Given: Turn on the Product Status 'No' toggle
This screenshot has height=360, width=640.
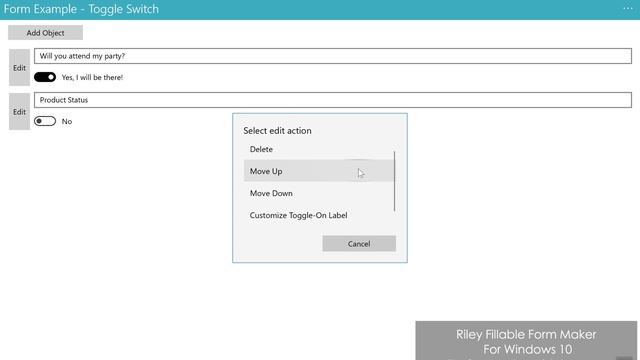Looking at the screenshot, I should coord(45,121).
